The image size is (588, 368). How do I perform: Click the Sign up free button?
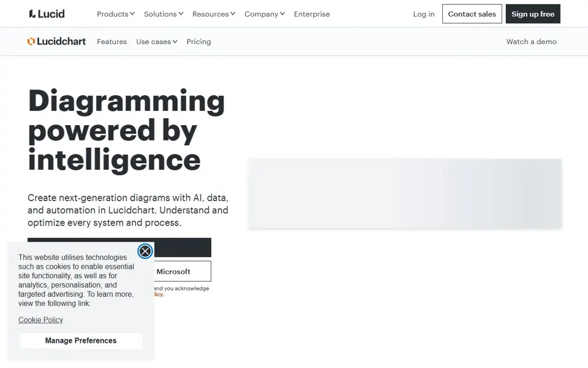coord(533,14)
